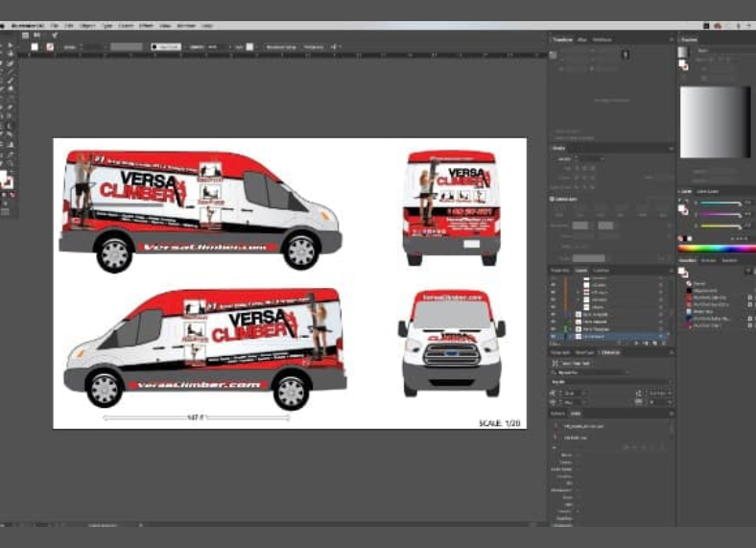756x548 pixels.
Task: Click the stroke color box in control bar
Action: [x=50, y=47]
